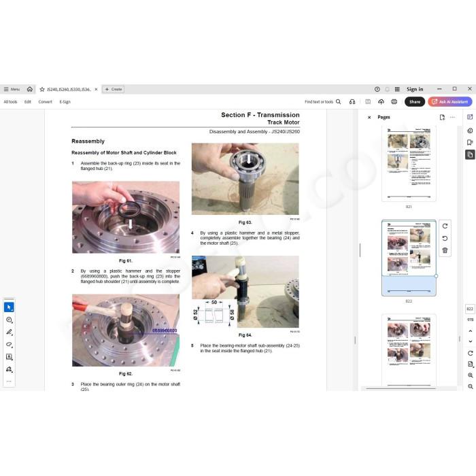Viewport: 476px width, 476px height.
Task: Click the Fig 64 motor shaft photo
Action: (x=245, y=292)
